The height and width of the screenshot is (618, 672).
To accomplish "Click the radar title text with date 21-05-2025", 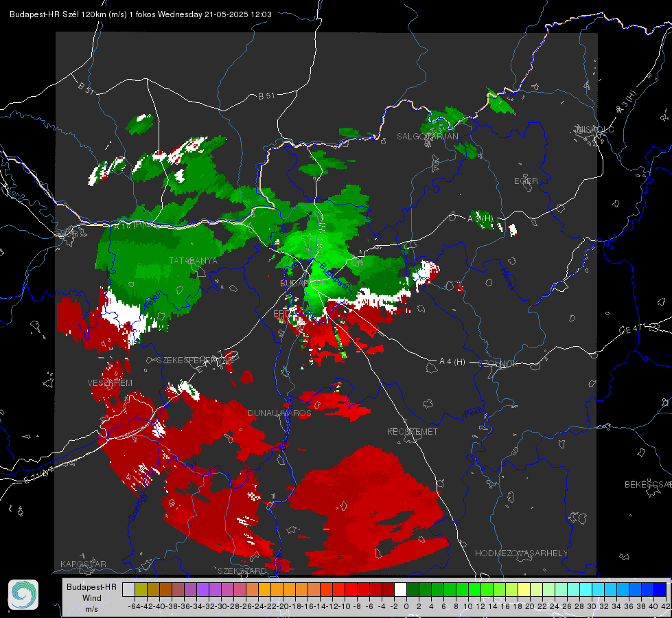I will tap(140, 14).
